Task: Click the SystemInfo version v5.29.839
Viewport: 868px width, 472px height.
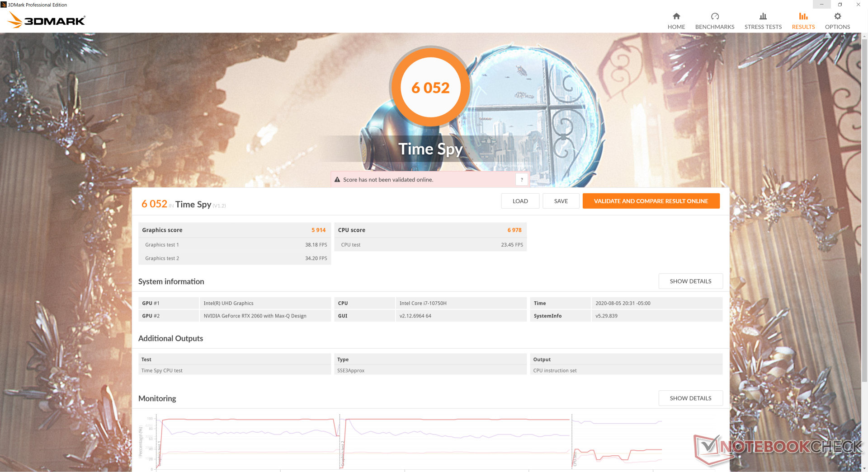Action: tap(657, 316)
